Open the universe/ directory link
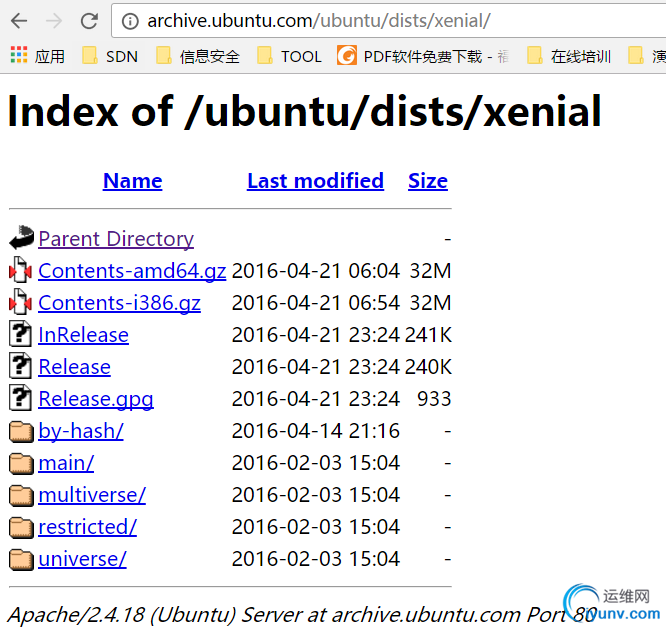Screen dimensions: 666x630 (82, 559)
